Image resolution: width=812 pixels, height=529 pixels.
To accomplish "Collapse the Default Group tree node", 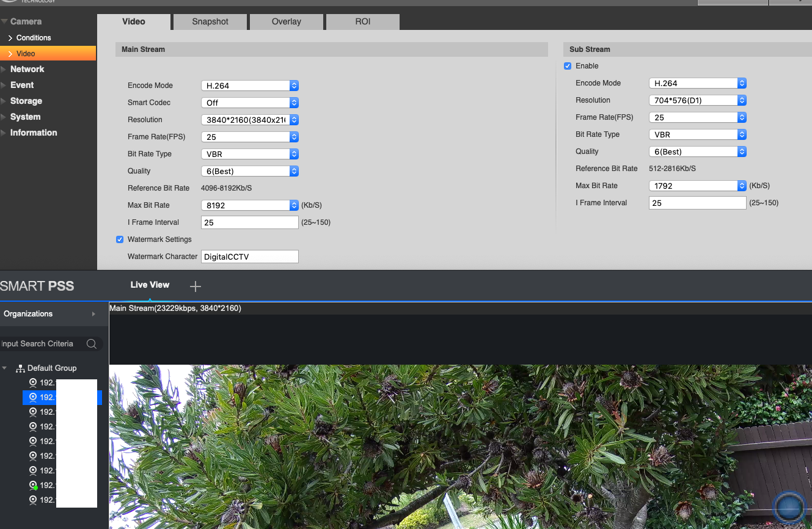I will 5,368.
